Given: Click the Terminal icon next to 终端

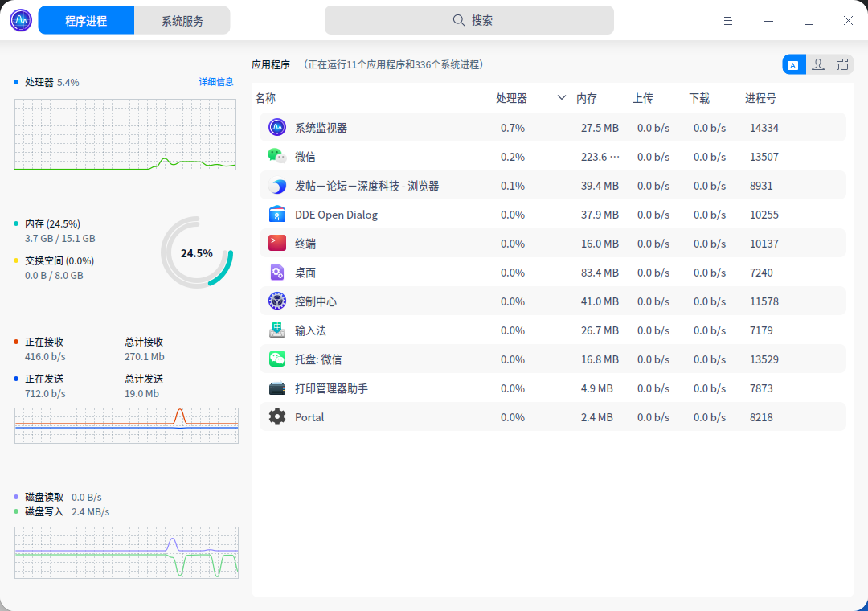Looking at the screenshot, I should click(x=276, y=243).
